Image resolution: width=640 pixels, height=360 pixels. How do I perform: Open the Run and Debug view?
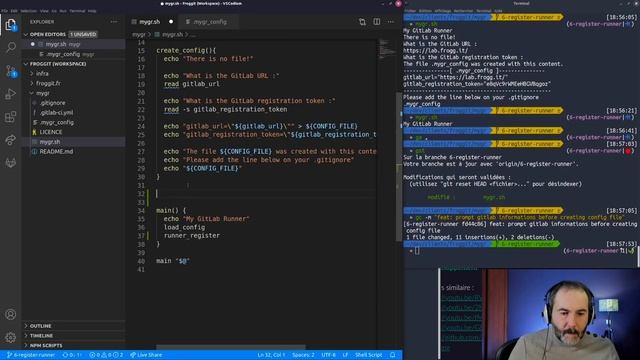[11, 94]
